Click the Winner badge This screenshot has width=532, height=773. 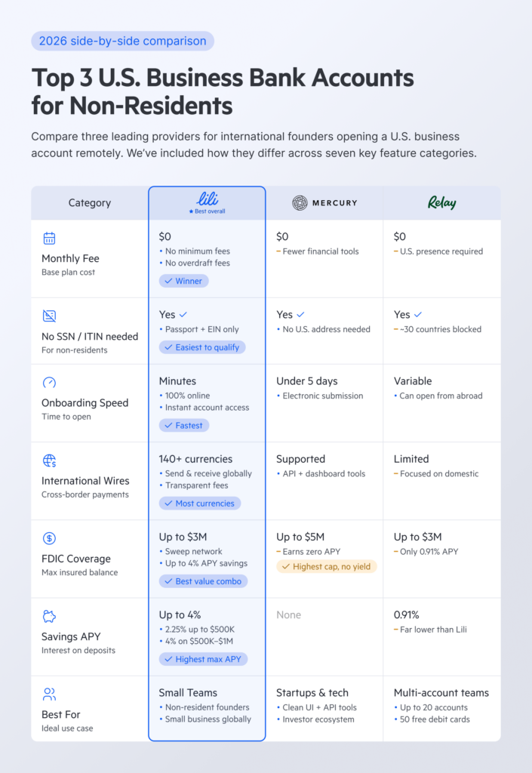183,281
